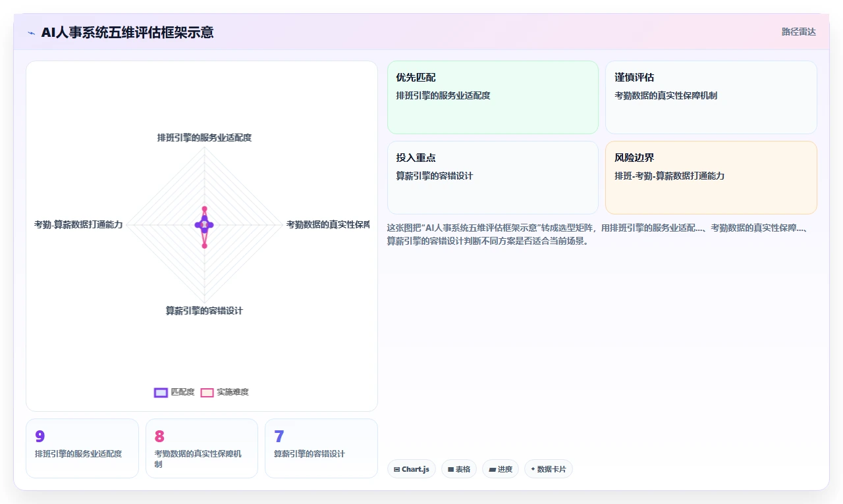Viewport: 843px width, 504px height.
Task: Click the lightning icon beside the title
Action: (x=32, y=32)
